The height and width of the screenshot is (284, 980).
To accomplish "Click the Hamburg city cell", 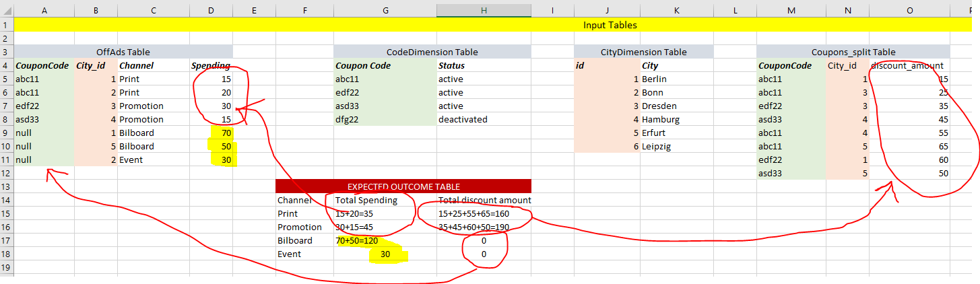I will (x=676, y=119).
